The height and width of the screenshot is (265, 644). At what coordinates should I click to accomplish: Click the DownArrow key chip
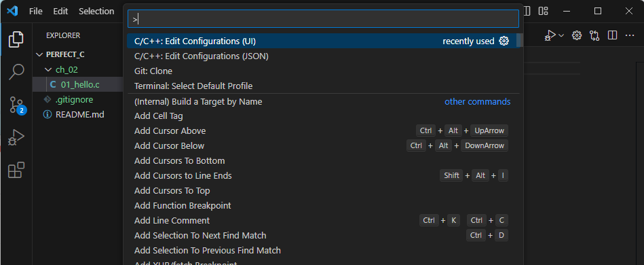click(485, 145)
